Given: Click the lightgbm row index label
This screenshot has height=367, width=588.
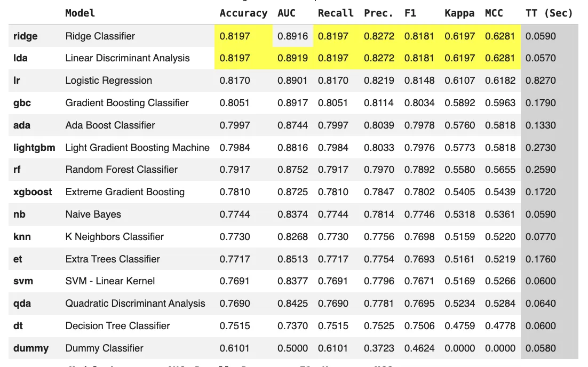Looking at the screenshot, I should tap(34, 148).
